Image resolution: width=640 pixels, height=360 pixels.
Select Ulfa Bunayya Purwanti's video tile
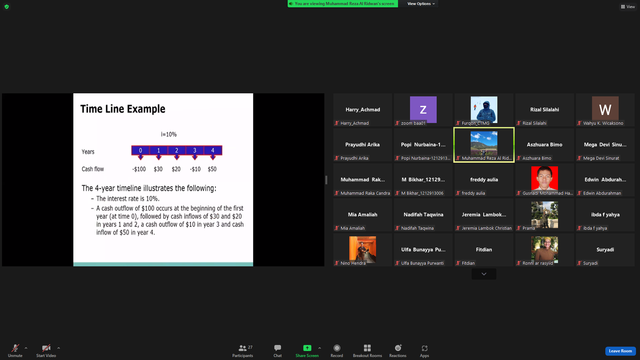pyautogui.click(x=423, y=250)
